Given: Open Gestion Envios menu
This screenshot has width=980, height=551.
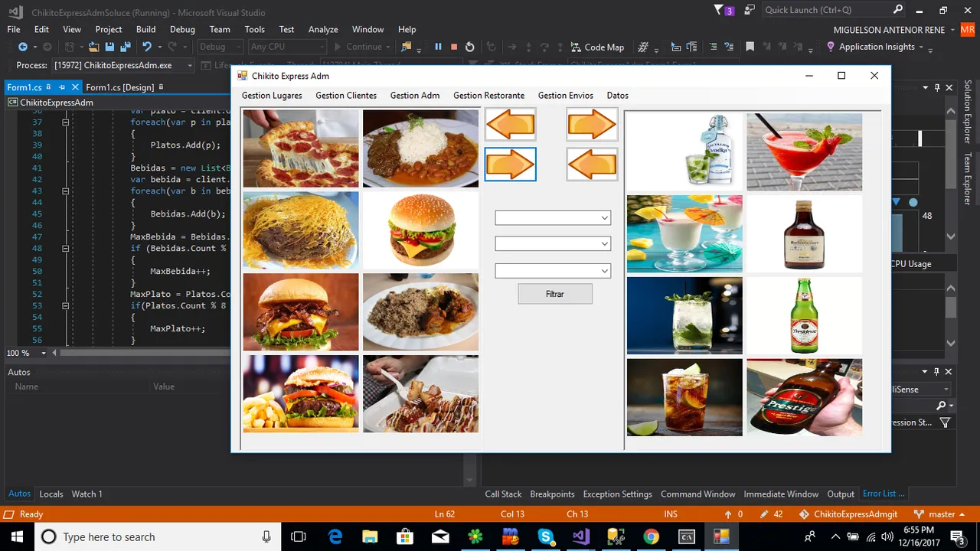Looking at the screenshot, I should tap(566, 96).
